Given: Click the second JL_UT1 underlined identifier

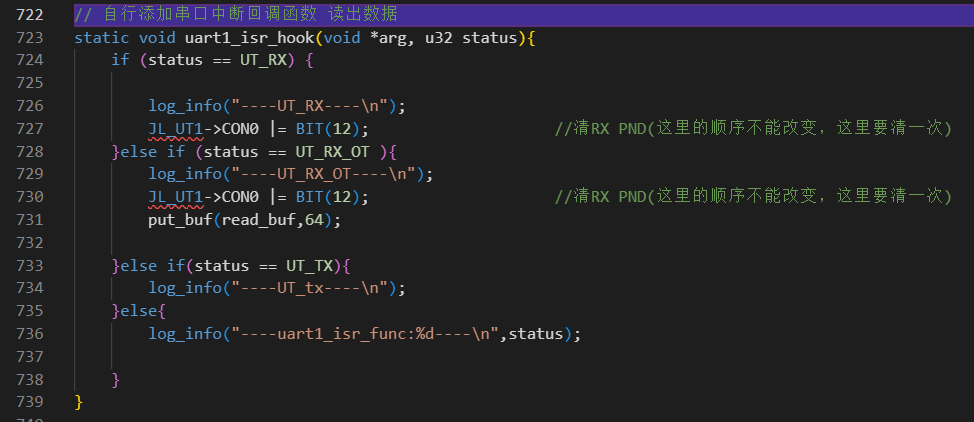Looking at the screenshot, I should (x=176, y=197).
